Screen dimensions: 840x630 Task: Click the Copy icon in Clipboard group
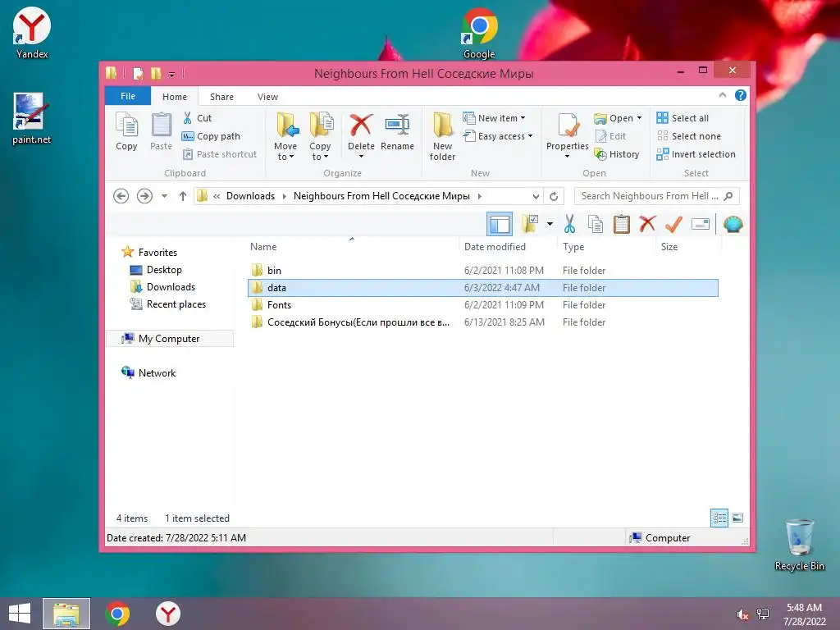pyautogui.click(x=126, y=131)
